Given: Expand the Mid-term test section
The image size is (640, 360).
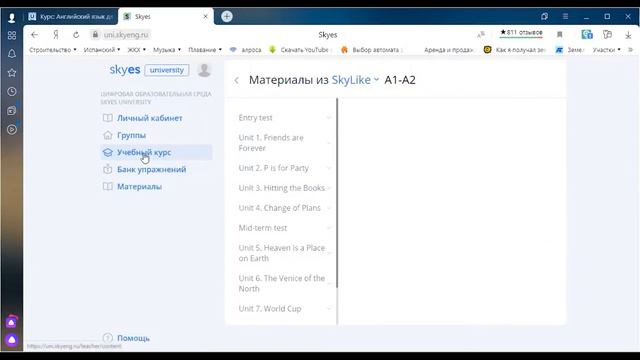Looking at the screenshot, I should 284,228.
